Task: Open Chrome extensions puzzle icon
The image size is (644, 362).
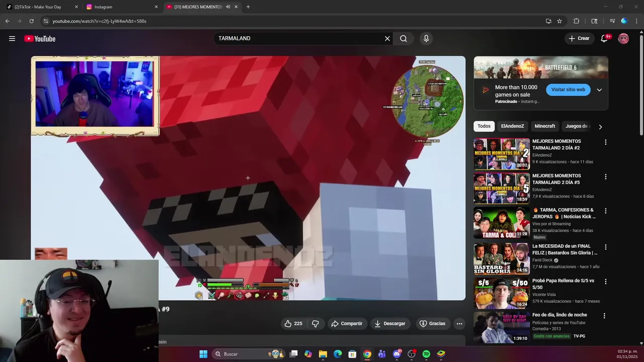Action: tap(577, 21)
